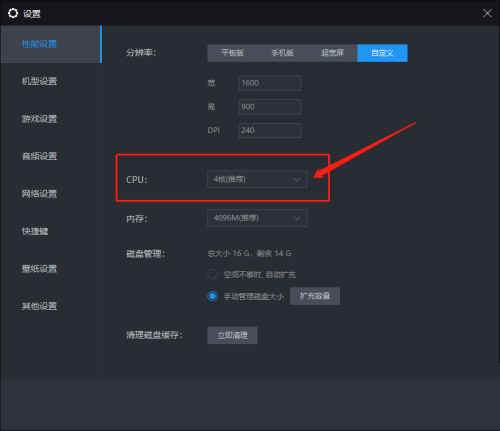Screen dimensions: 500x431
Task: Select manual disk size management radio
Action: tap(212, 296)
